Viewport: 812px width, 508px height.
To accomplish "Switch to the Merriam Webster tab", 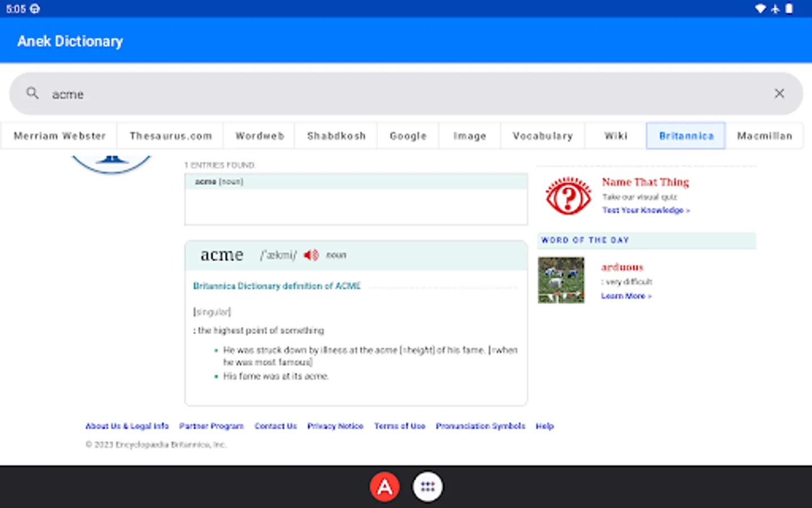I will 60,136.
